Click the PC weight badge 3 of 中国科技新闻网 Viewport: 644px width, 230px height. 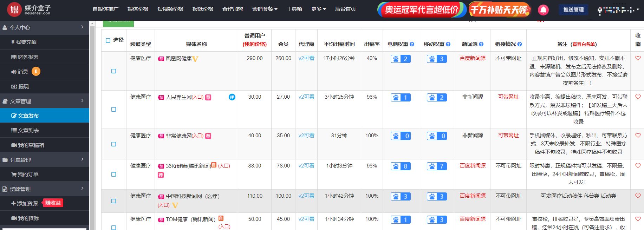point(401,196)
